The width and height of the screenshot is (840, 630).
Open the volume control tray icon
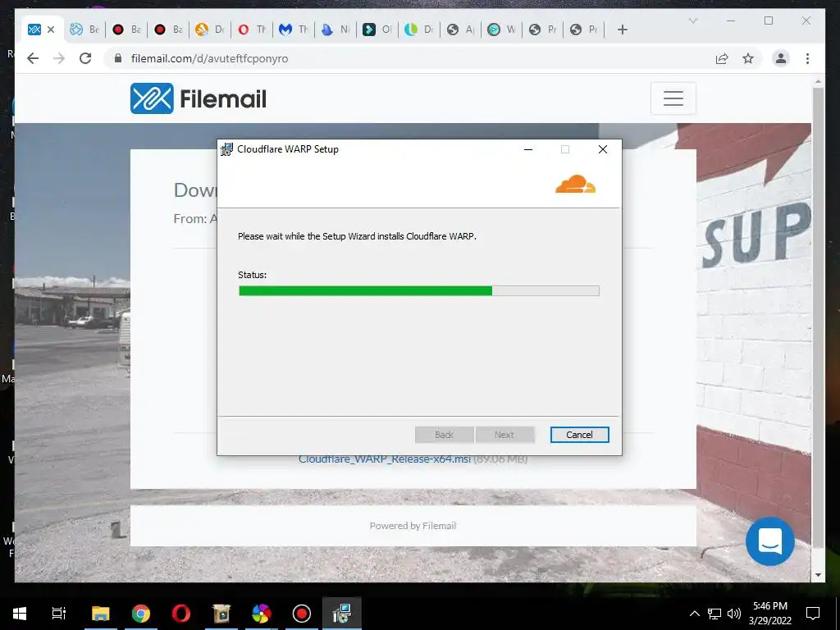click(734, 614)
